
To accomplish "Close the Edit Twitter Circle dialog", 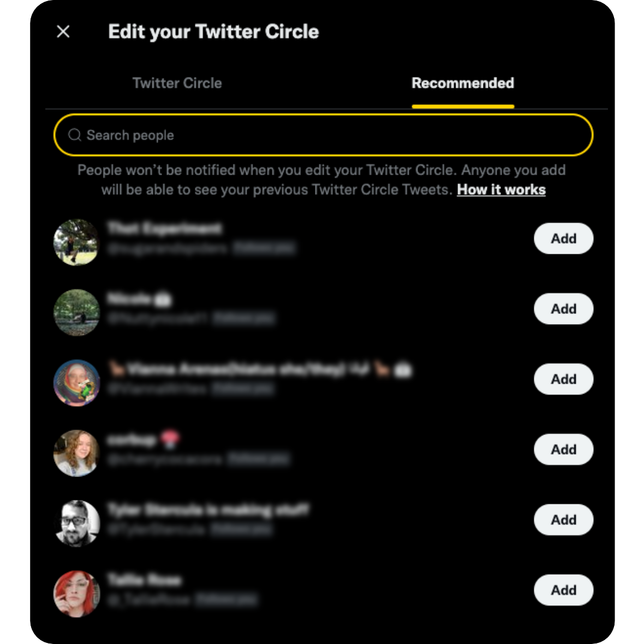I will tap(63, 32).
